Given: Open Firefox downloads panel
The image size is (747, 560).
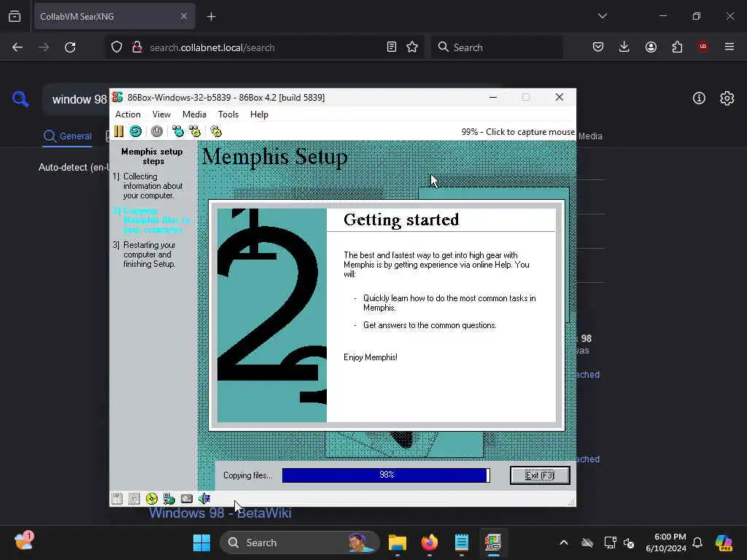Looking at the screenshot, I should pos(624,47).
